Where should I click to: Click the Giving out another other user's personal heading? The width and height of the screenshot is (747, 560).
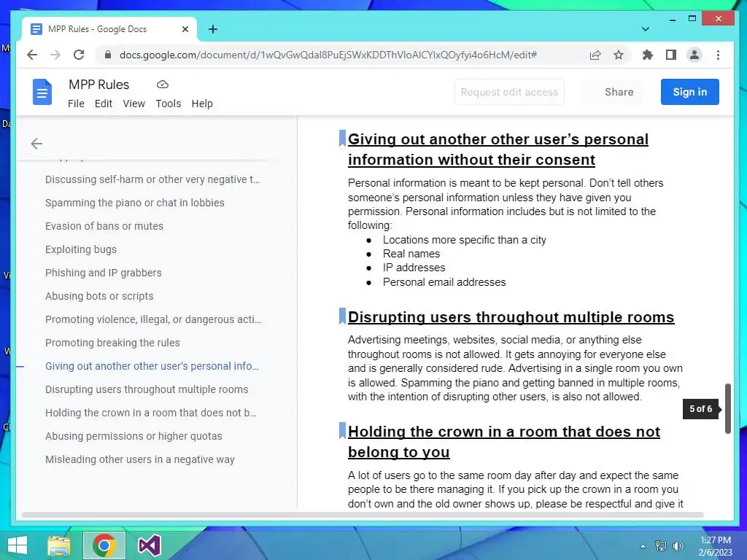pyautogui.click(x=498, y=149)
